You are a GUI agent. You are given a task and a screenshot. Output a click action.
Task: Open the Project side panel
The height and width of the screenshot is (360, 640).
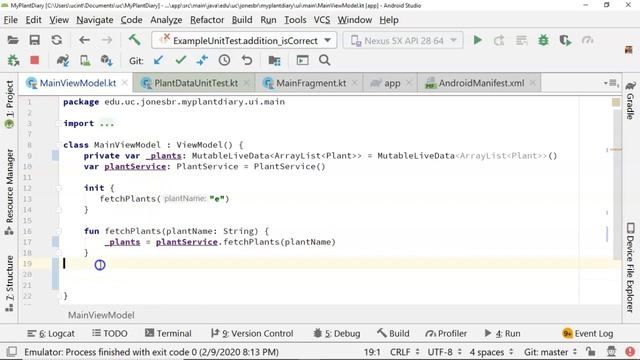coord(9,104)
